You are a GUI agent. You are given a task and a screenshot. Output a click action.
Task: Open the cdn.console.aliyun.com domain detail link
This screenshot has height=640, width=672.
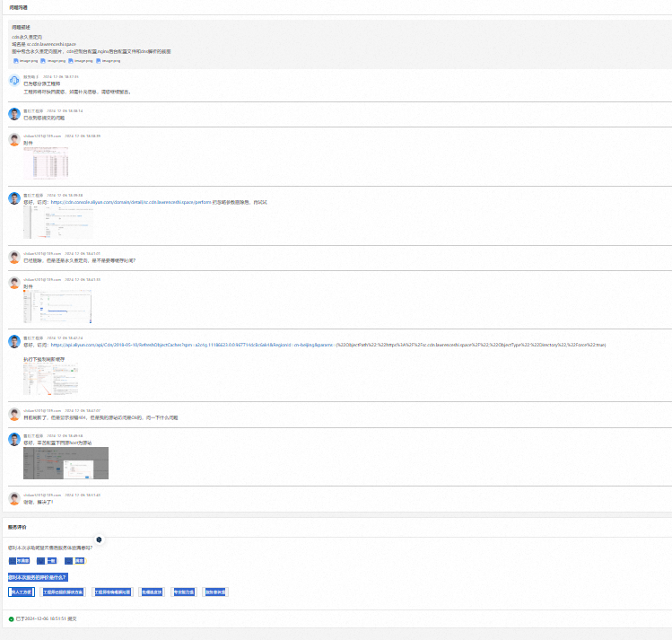point(131,202)
